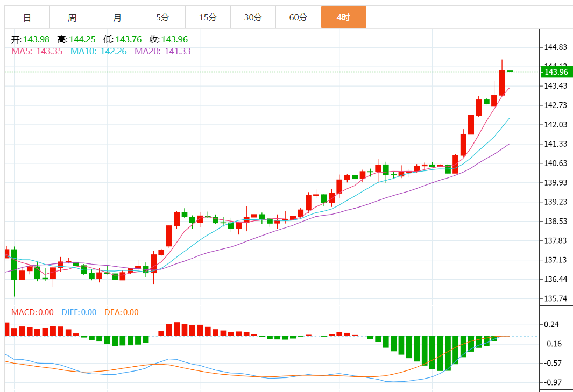This screenshot has height=392, width=573.
Task: Click the 135.74 price axis label
Action: (x=555, y=298)
